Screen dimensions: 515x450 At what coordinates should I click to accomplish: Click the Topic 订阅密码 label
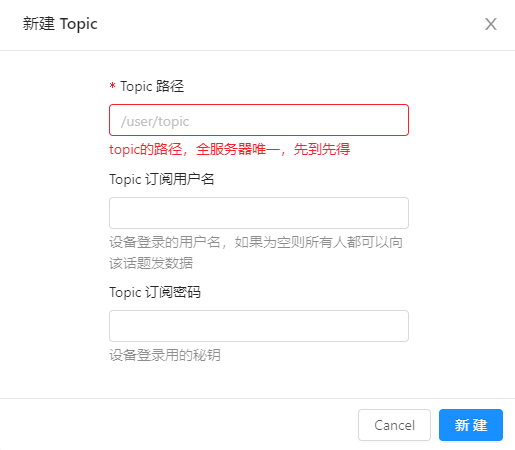155,292
